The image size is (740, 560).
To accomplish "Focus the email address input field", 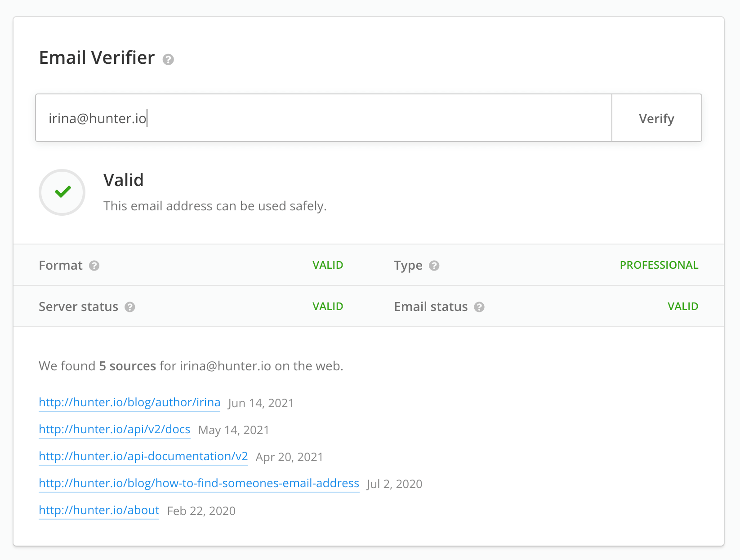I will point(324,118).
